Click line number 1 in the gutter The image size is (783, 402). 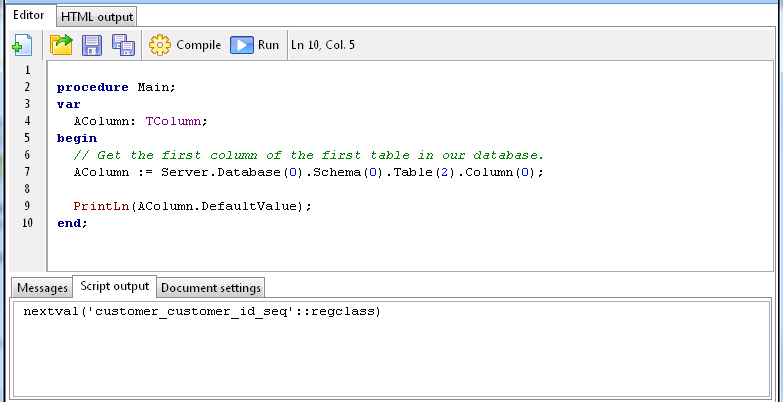click(27, 70)
